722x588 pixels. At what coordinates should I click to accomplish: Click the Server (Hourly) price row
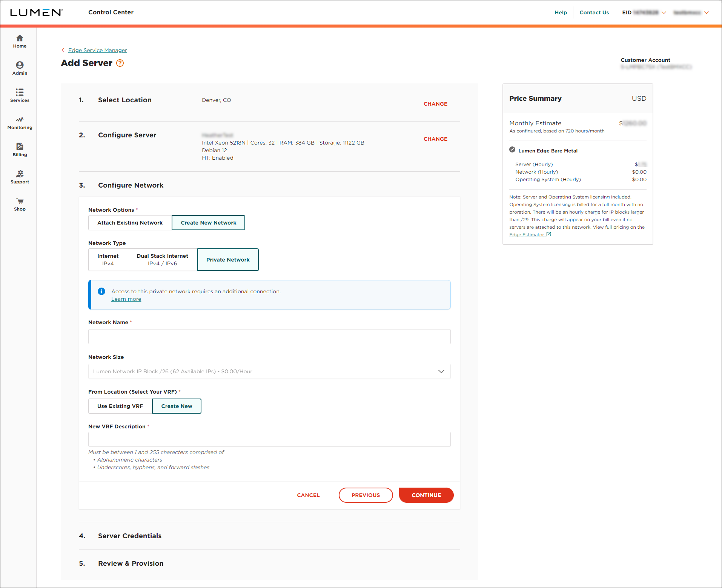[581, 164]
